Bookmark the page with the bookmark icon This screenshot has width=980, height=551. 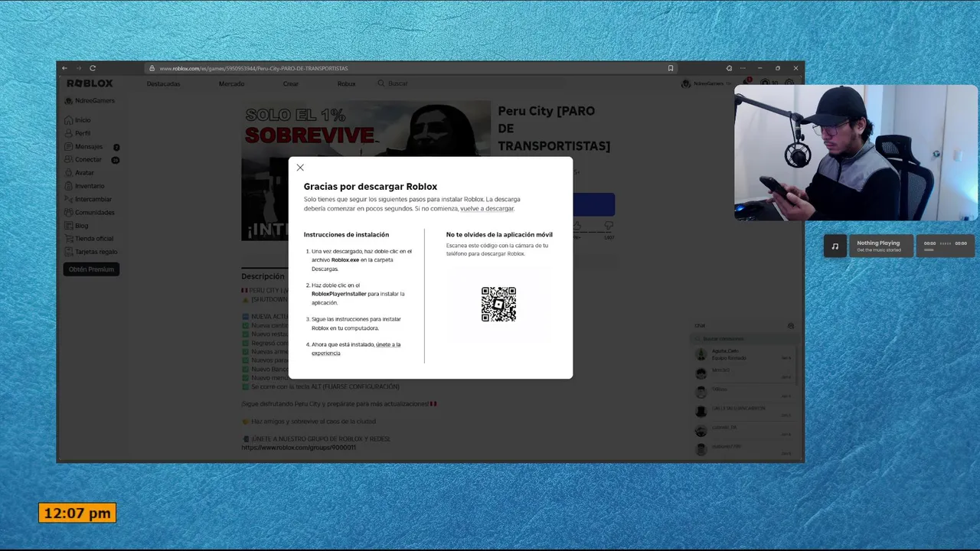coord(671,68)
